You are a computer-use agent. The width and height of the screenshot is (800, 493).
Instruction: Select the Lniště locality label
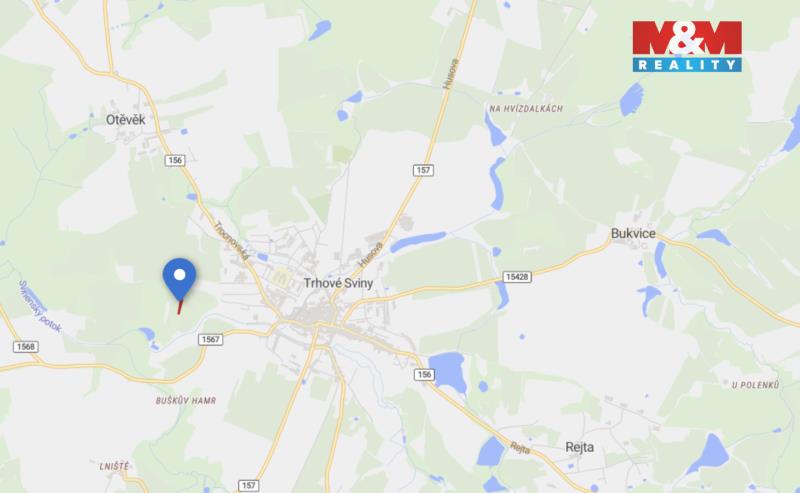pos(114,466)
